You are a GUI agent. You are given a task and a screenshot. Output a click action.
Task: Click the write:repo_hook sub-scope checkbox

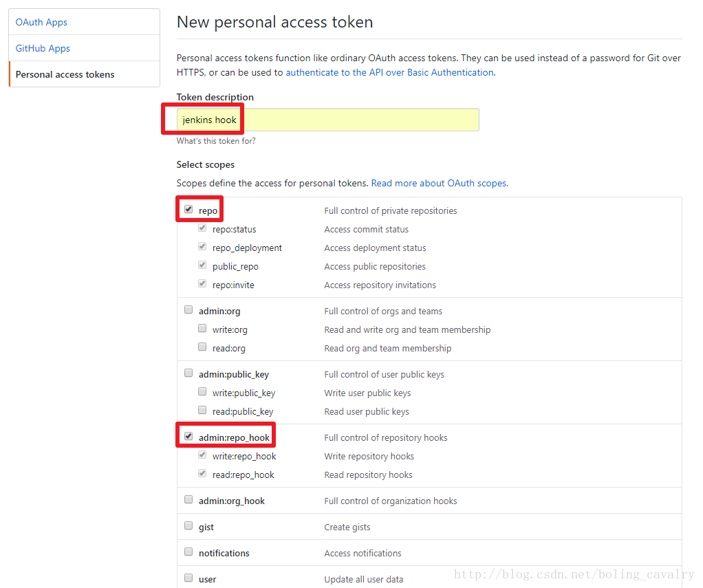(x=202, y=455)
